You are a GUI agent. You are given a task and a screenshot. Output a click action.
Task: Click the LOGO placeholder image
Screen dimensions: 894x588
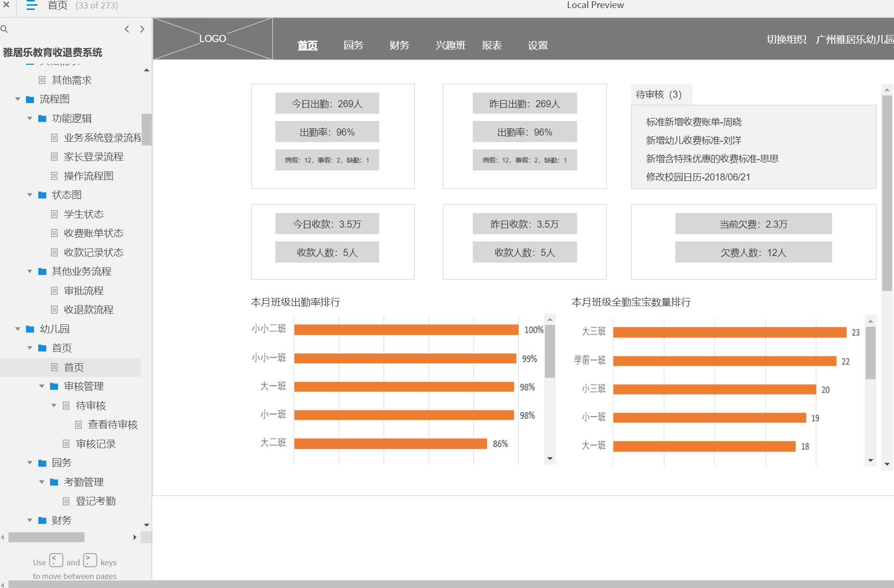click(x=213, y=39)
